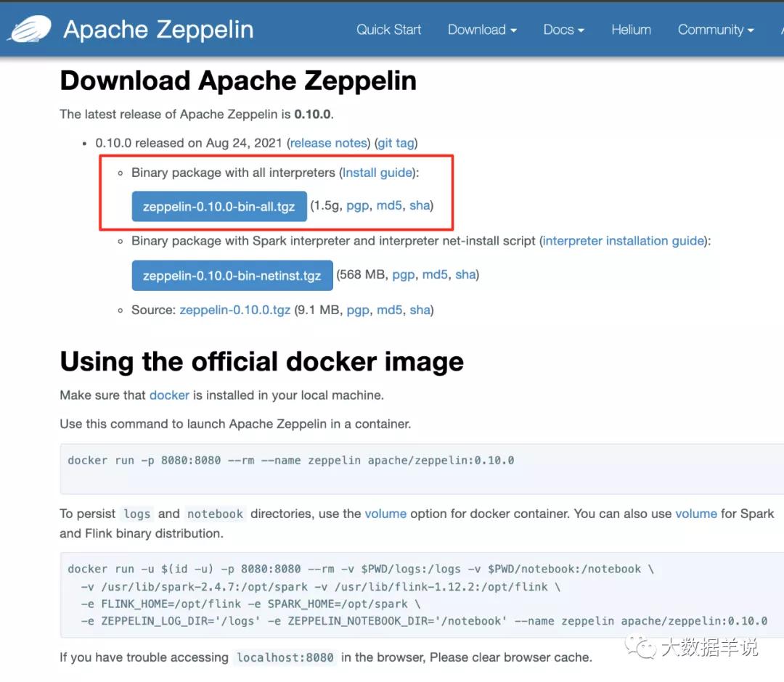Screen dimensions: 784x682
Task: Click md5 checksum for bin-all package
Action: 389,205
